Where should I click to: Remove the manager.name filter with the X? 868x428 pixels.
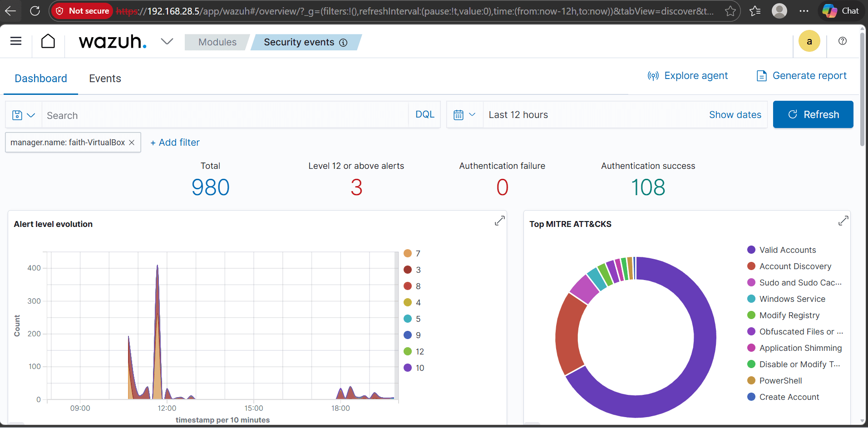coord(132,143)
